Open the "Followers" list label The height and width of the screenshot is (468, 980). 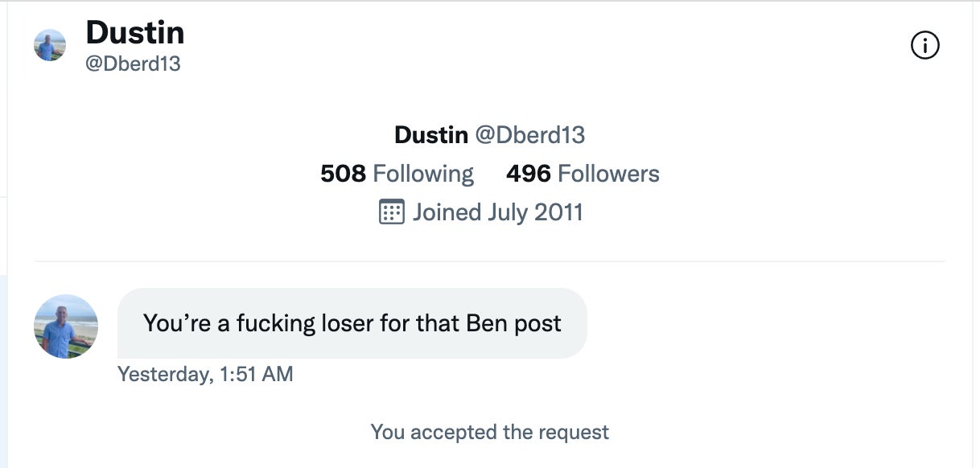pos(608,174)
